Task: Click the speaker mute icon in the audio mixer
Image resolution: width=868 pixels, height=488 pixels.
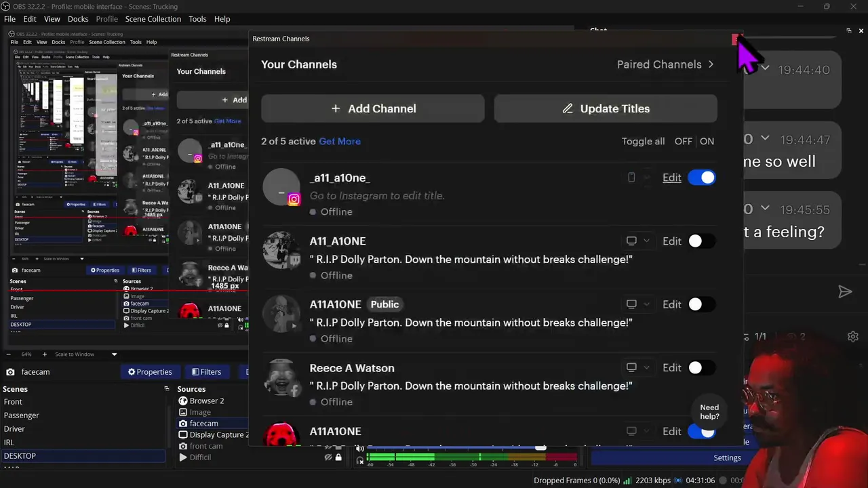Action: coord(360,449)
